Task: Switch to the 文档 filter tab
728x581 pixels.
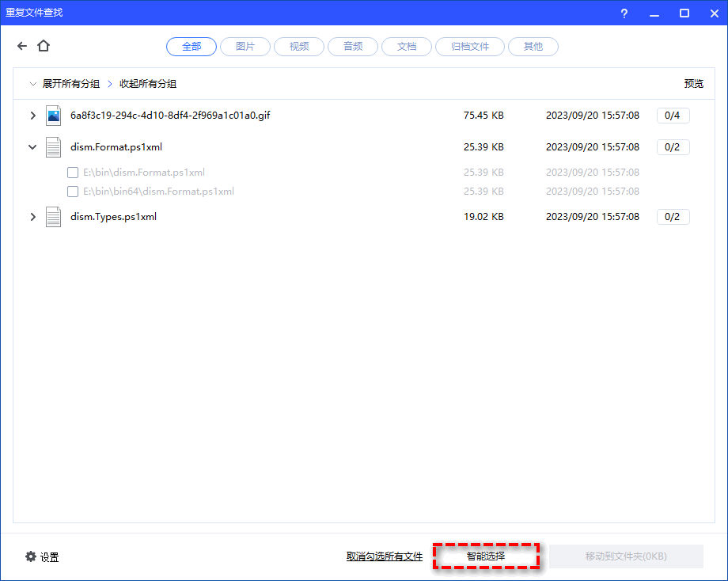Action: [x=407, y=47]
